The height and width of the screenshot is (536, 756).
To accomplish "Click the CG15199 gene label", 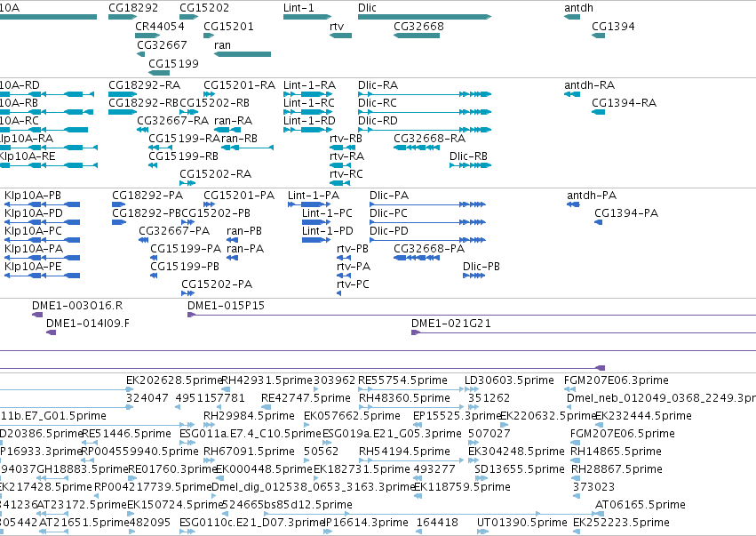I will (x=173, y=64).
